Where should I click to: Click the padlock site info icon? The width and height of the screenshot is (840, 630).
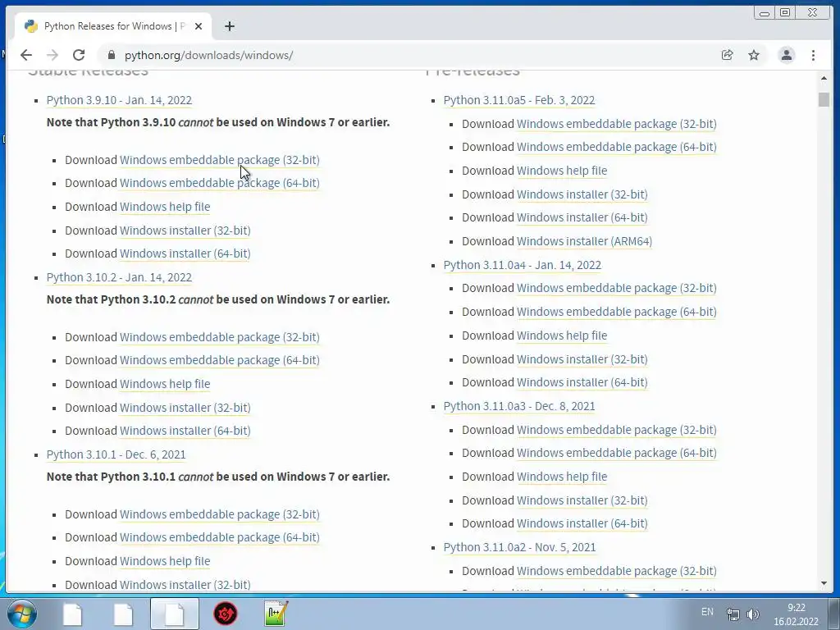[112, 55]
